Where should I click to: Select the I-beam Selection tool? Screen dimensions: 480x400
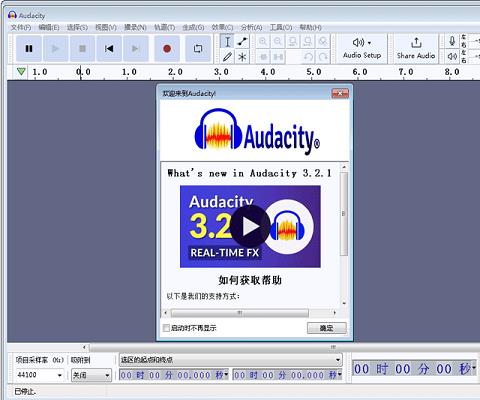coord(227,42)
